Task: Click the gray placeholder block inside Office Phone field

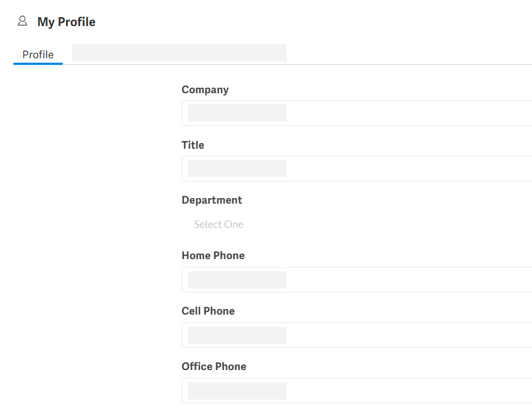Action: pos(237,391)
